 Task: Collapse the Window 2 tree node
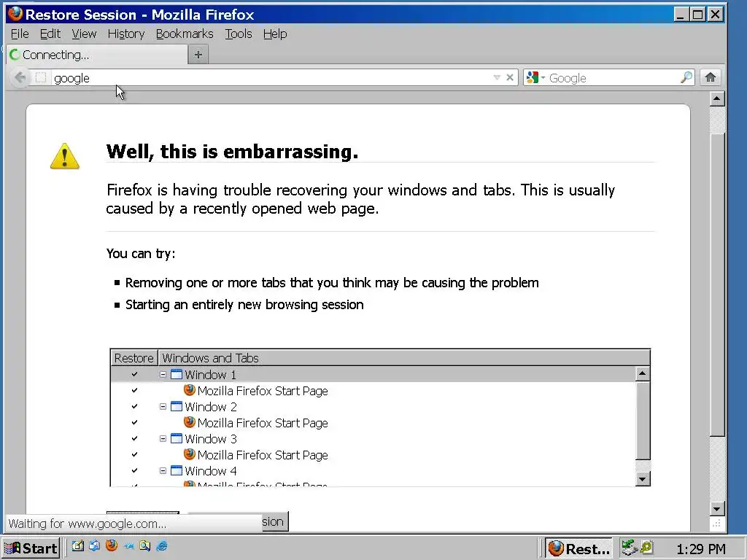[x=163, y=406]
